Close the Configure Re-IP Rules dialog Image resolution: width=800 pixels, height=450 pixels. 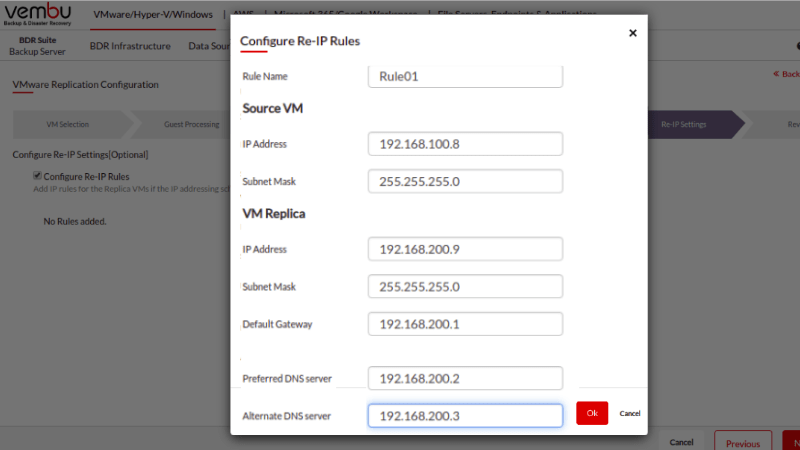[633, 33]
